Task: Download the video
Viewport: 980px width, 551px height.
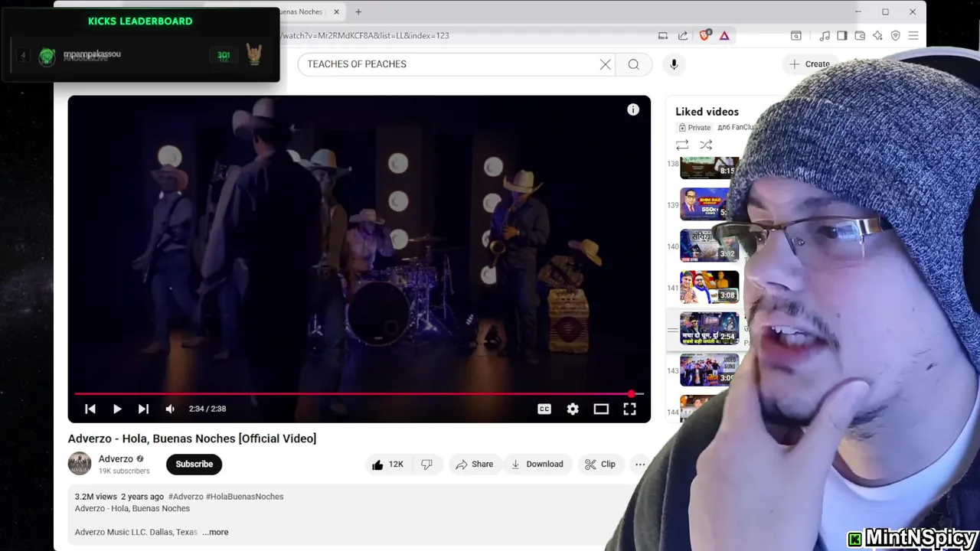Action: pos(537,464)
